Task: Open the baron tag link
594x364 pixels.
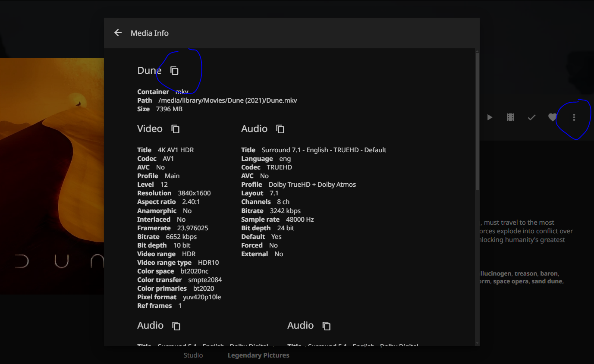Action: pyautogui.click(x=549, y=273)
